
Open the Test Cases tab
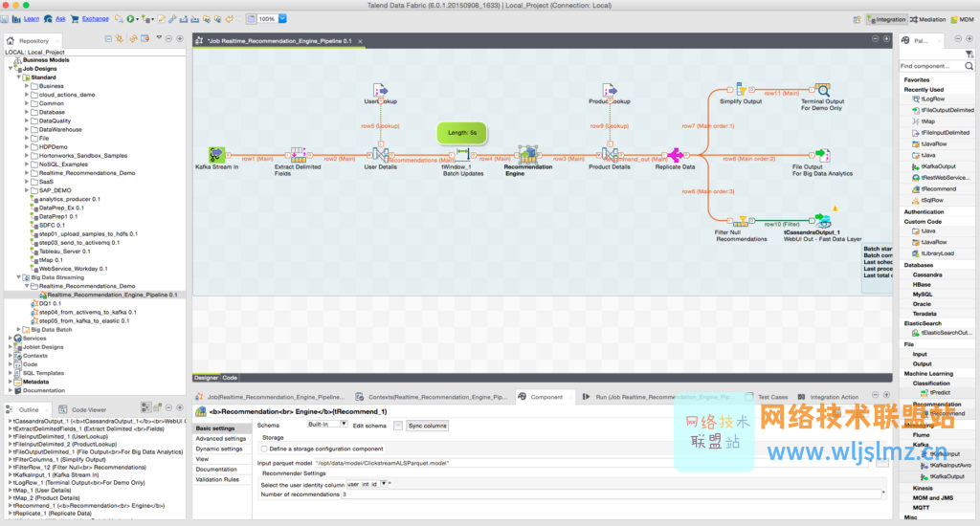pos(767,397)
